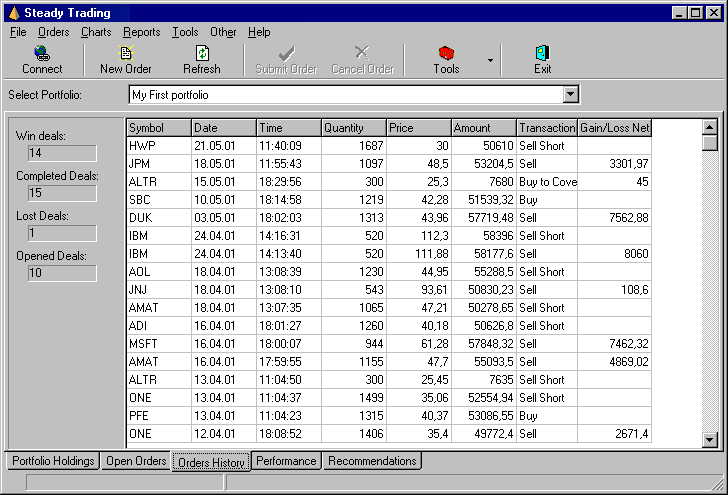Open the Orders menu
Screen dimensions: 728x495
click(x=53, y=32)
